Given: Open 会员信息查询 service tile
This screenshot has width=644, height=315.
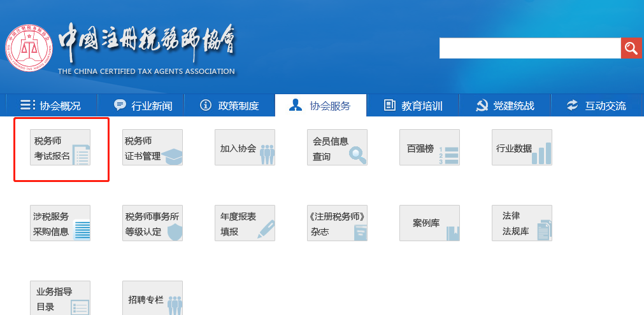Looking at the screenshot, I should pos(337,147).
